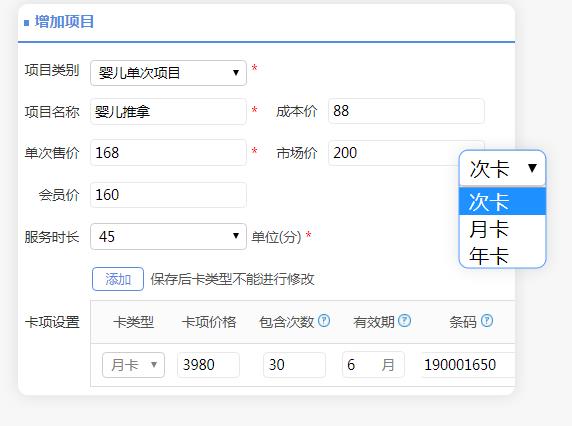The width and height of the screenshot is (572, 426).
Task: Click the 项目名称 field containing 婴儿推拿
Action: click(168, 112)
